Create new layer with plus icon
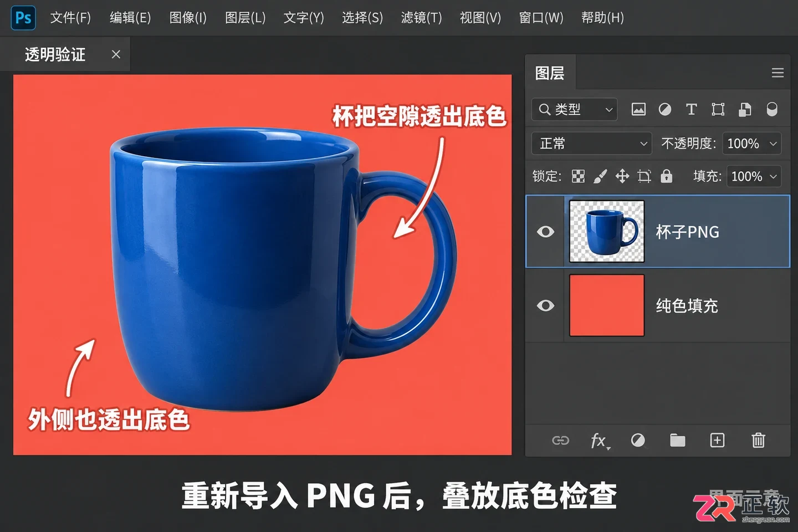 coord(717,441)
